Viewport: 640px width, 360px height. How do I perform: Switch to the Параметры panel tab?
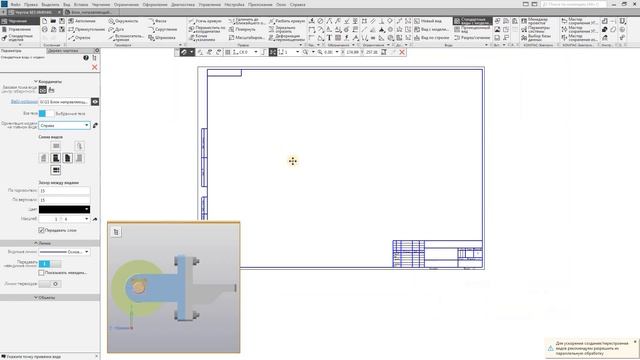coord(11,51)
